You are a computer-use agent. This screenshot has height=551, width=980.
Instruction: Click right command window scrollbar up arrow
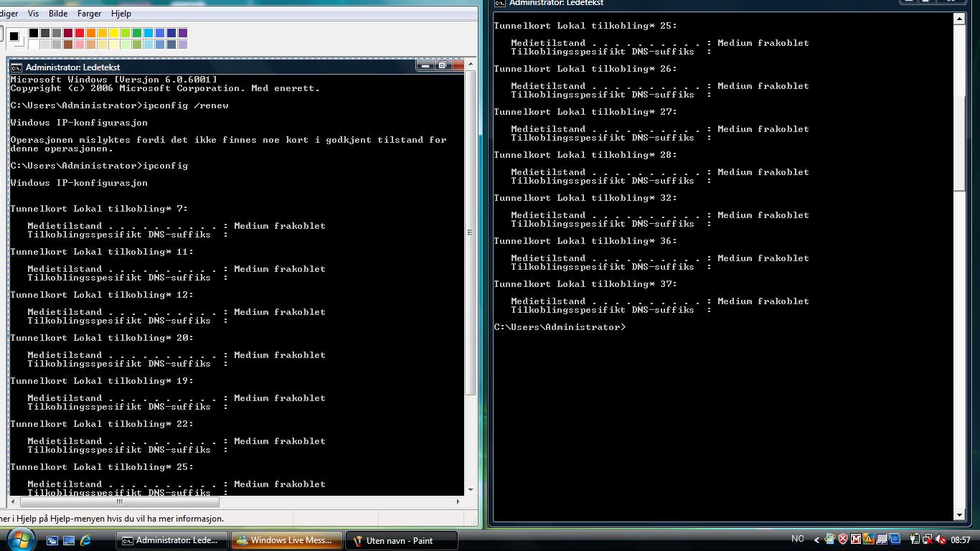click(x=959, y=19)
